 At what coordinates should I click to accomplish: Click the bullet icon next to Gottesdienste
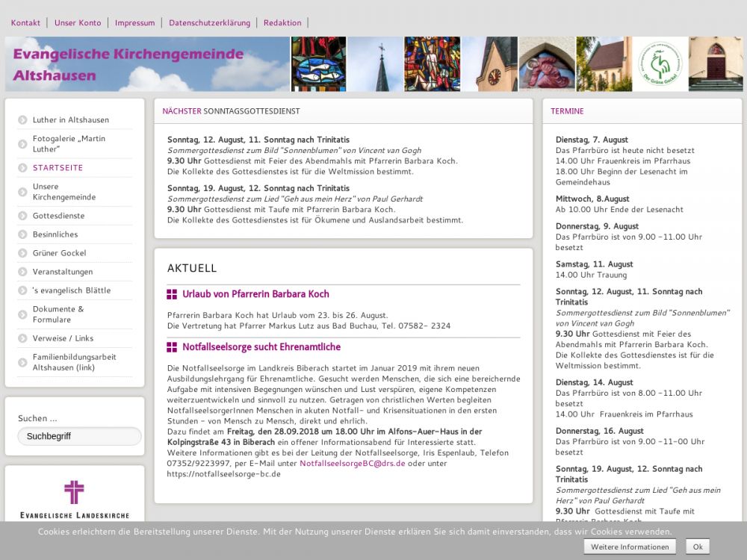pyautogui.click(x=22, y=216)
